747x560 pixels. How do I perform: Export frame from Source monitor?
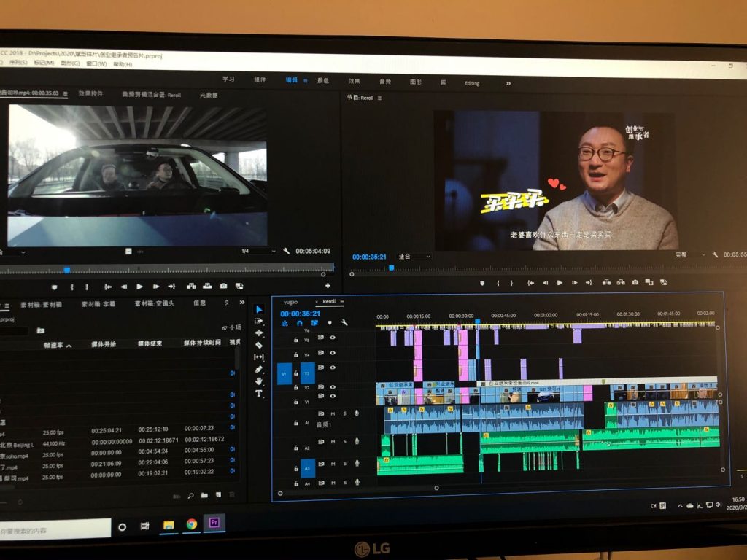pyautogui.click(x=223, y=286)
